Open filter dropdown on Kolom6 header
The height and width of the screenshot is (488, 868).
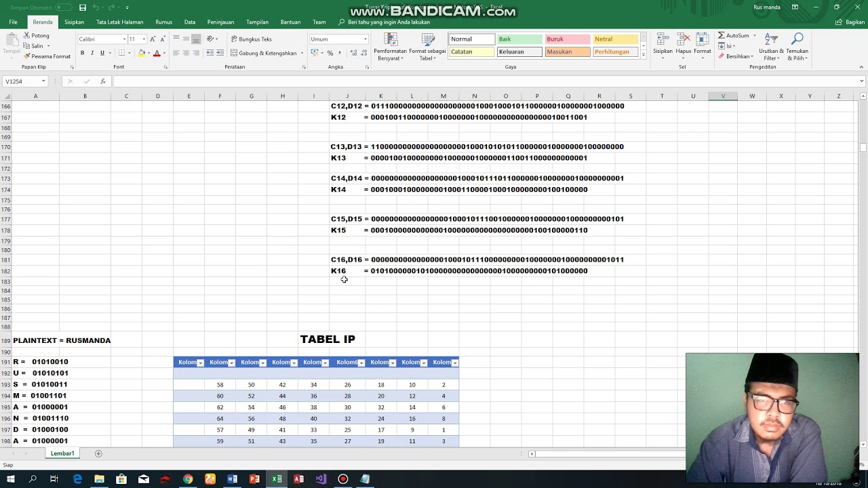pyautogui.click(x=361, y=363)
